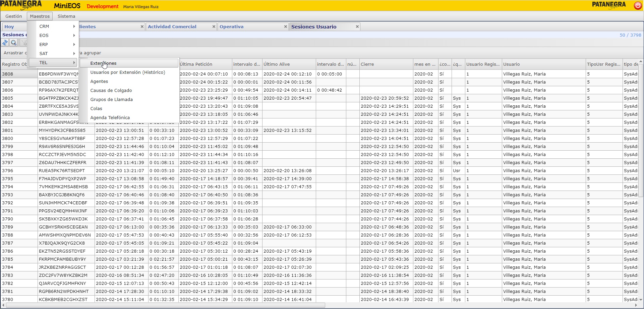The height and width of the screenshot is (309, 644).
Task: Open the TEL submenu entry
Action: click(53, 62)
